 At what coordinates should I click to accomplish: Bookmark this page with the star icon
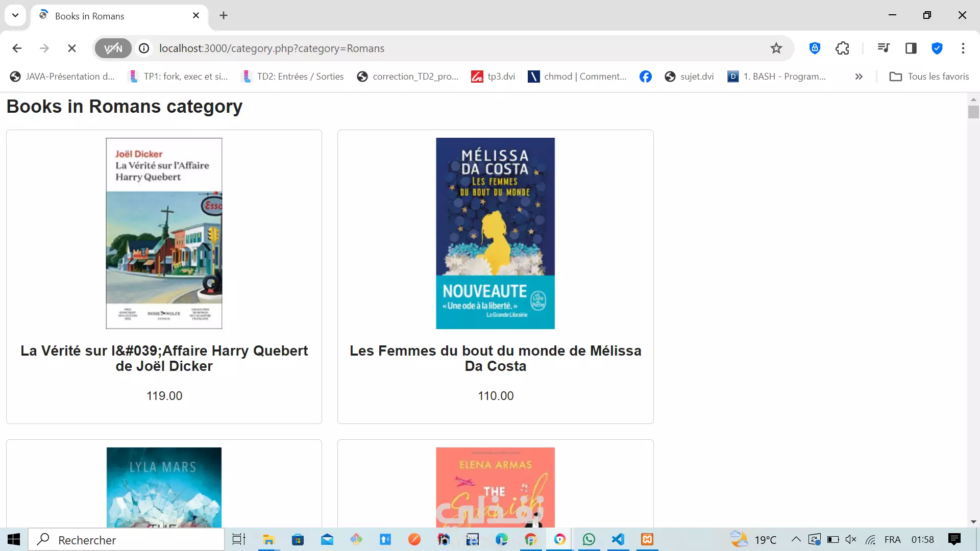[776, 48]
